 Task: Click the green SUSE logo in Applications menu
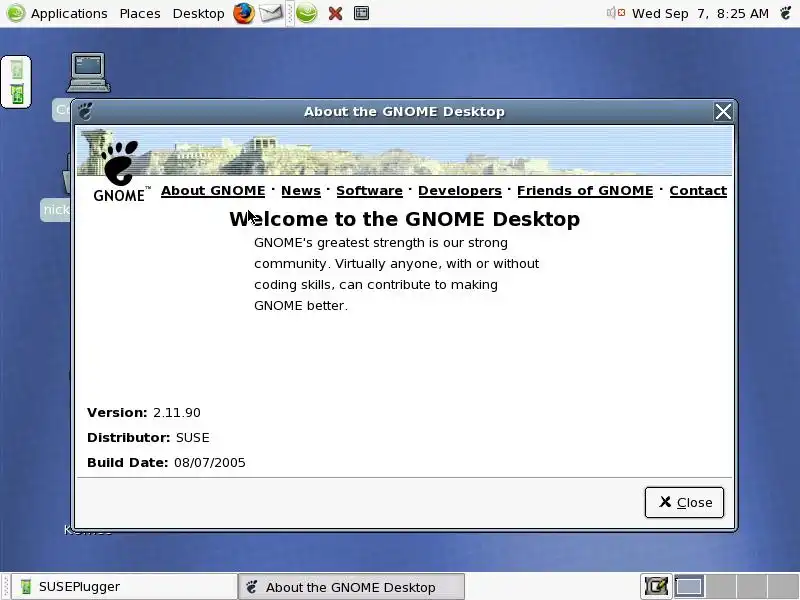(x=16, y=13)
